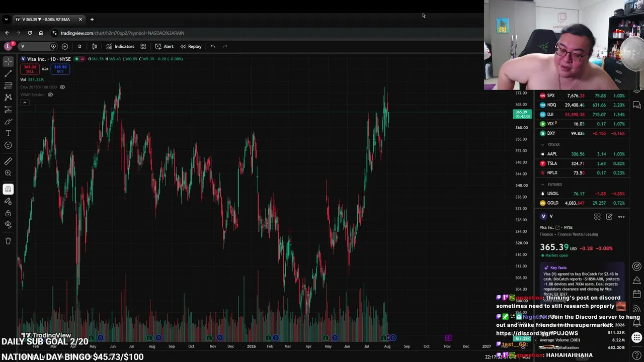The width and height of the screenshot is (644, 362).
Task: Click the 365.26 SELL button
Action: click(30, 69)
